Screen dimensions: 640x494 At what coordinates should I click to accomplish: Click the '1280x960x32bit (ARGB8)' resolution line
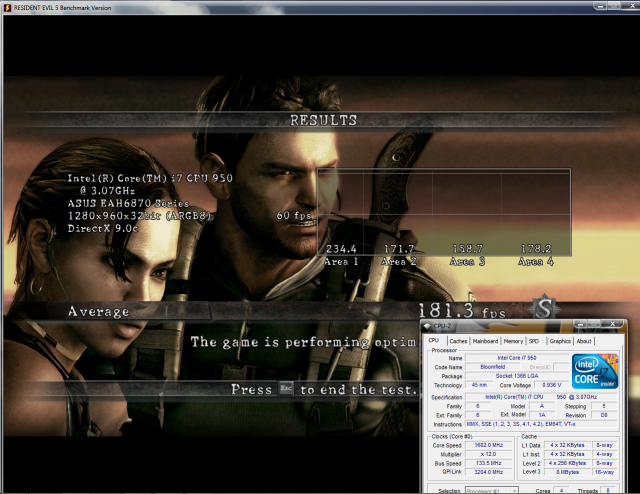[139, 216]
